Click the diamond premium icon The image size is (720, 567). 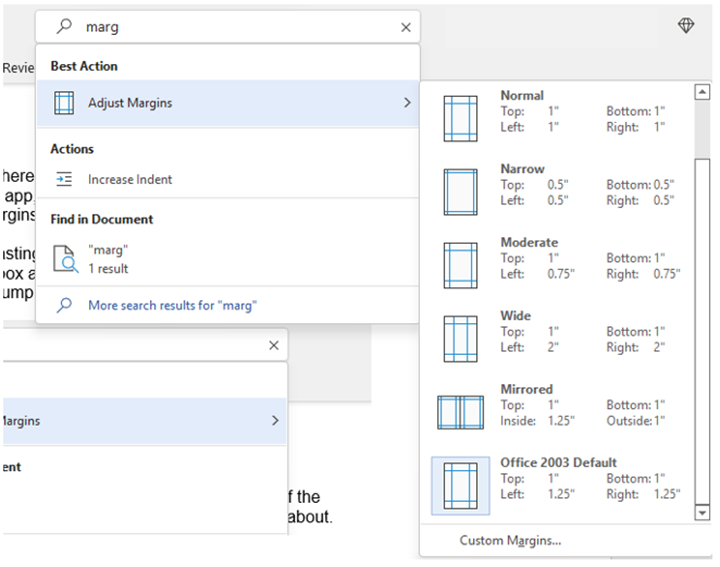(686, 27)
